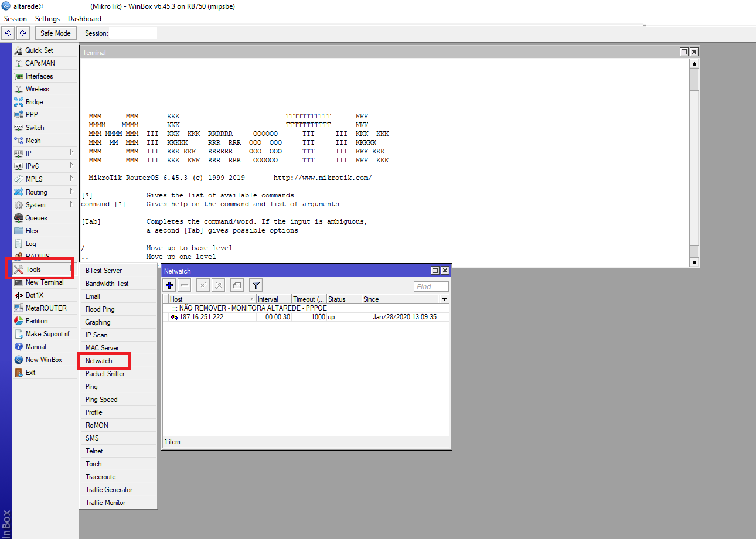Click Terminal scrollbar up arrow
Image resolution: width=756 pixels, height=539 pixels.
click(x=694, y=63)
